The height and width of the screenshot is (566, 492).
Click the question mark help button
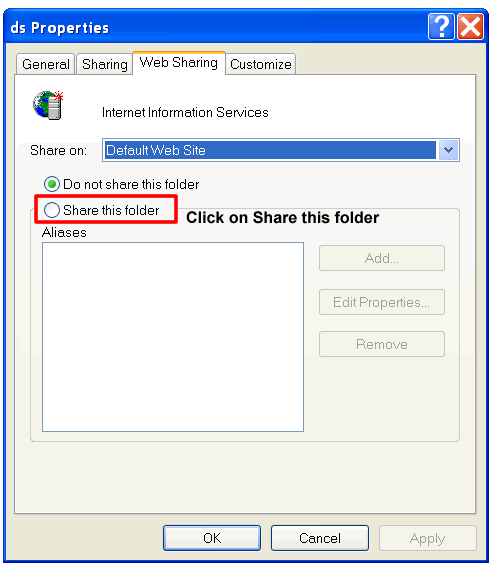point(441,26)
